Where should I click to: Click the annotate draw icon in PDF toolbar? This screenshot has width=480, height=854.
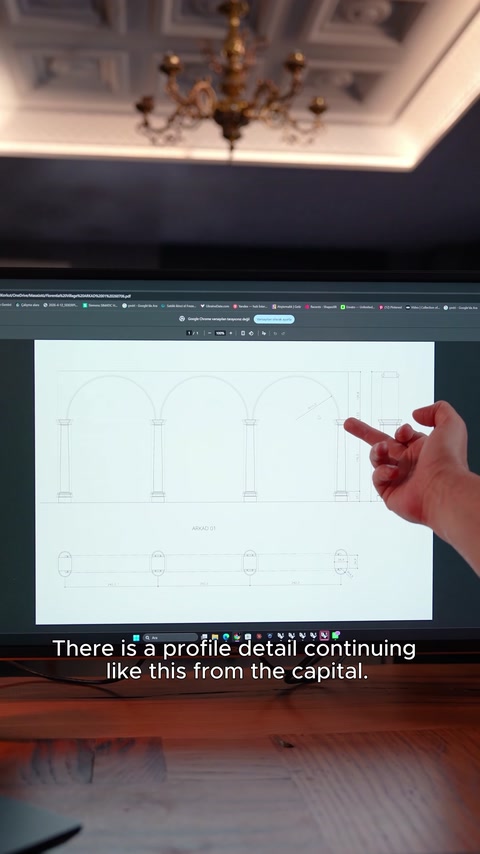[264, 333]
